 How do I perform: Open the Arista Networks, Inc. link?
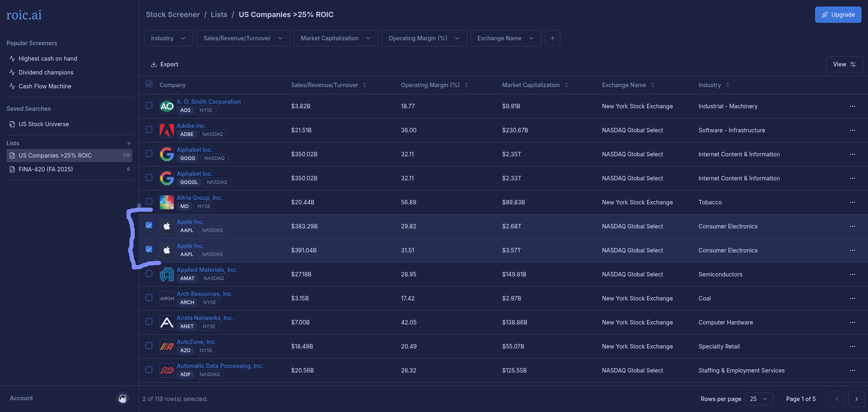point(205,318)
